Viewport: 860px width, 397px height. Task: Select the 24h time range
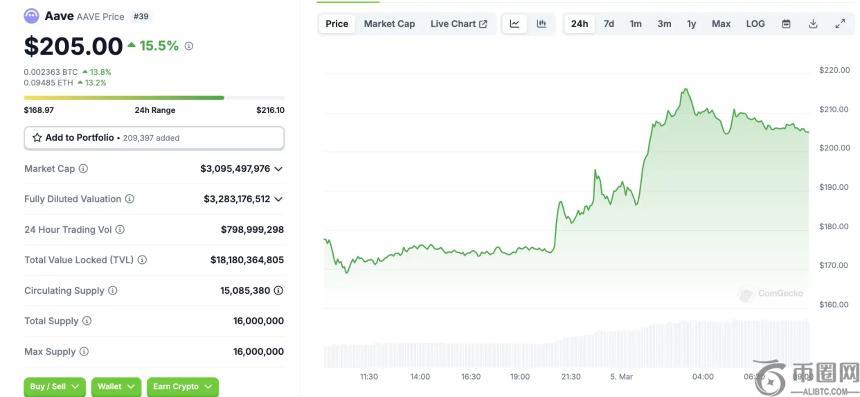pyautogui.click(x=580, y=24)
